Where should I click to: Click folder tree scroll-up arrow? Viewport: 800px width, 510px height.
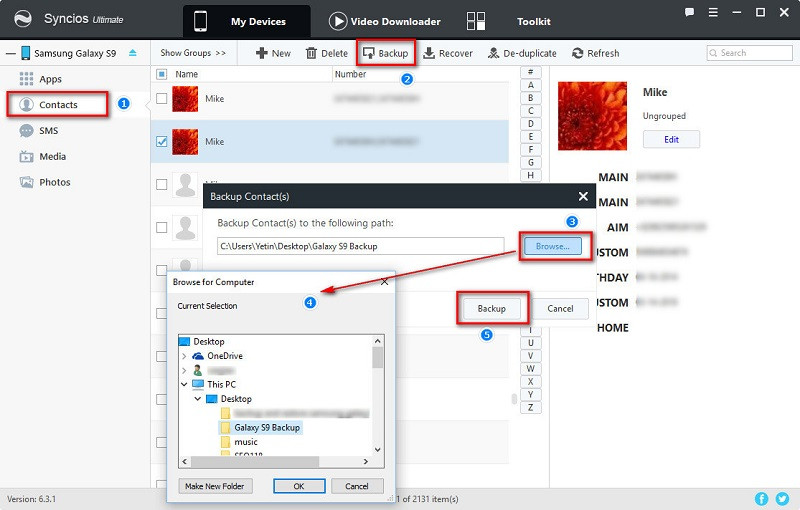[x=378, y=341]
